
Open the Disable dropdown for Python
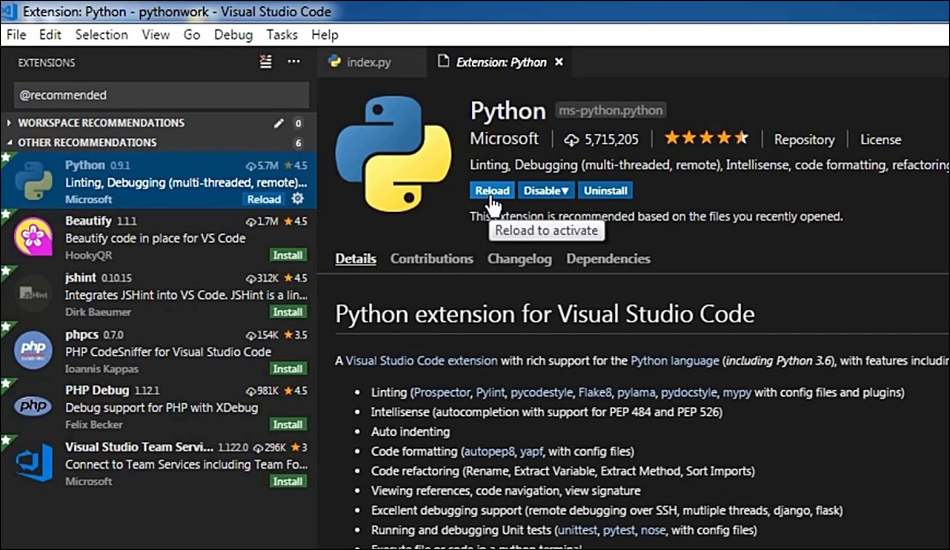[x=546, y=190]
